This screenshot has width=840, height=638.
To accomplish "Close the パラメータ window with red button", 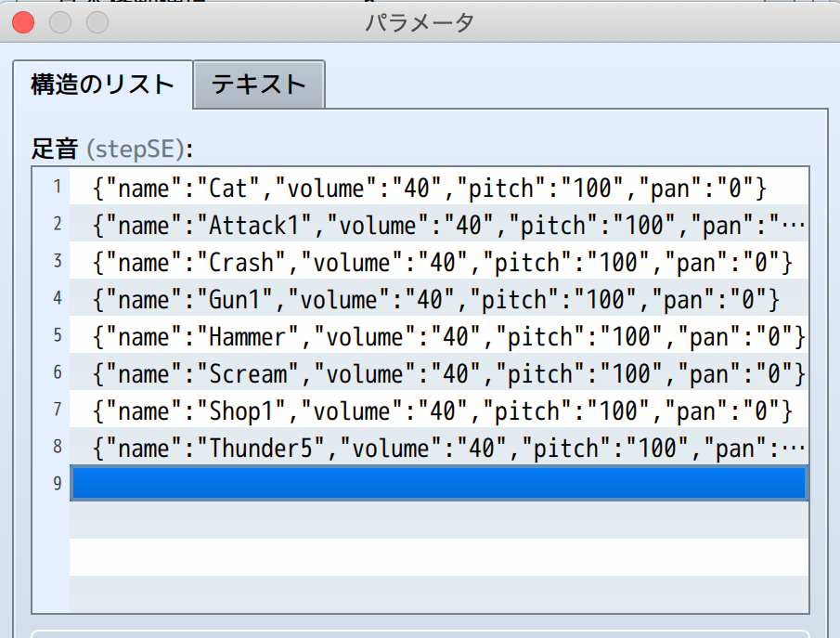I will [x=22, y=22].
